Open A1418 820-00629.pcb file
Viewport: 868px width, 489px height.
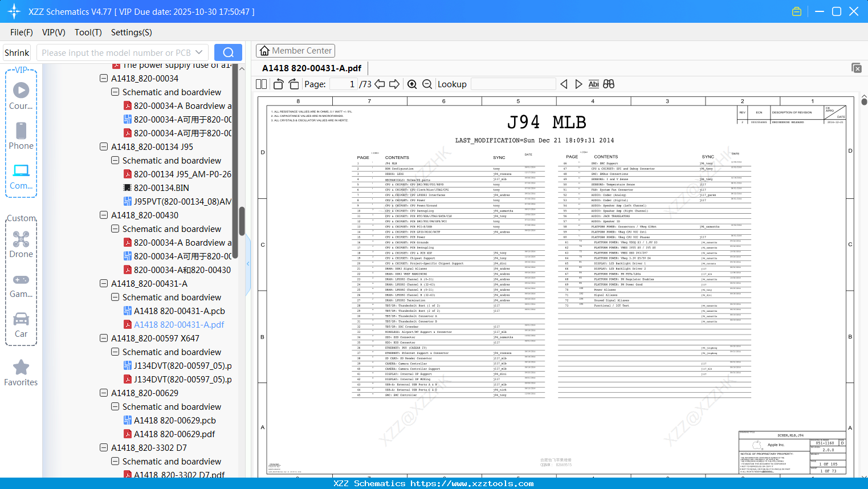174,421
